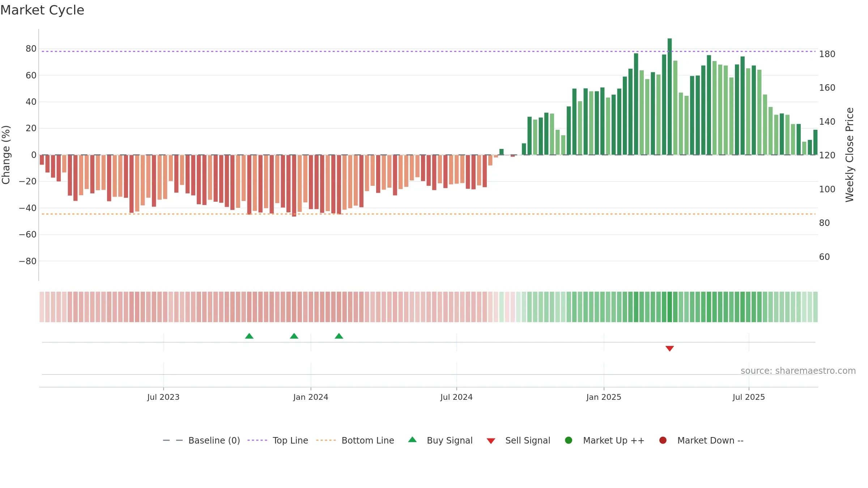Click the source: sharemaestro.com text
Viewport: 868px width, 488px height.
[798, 371]
